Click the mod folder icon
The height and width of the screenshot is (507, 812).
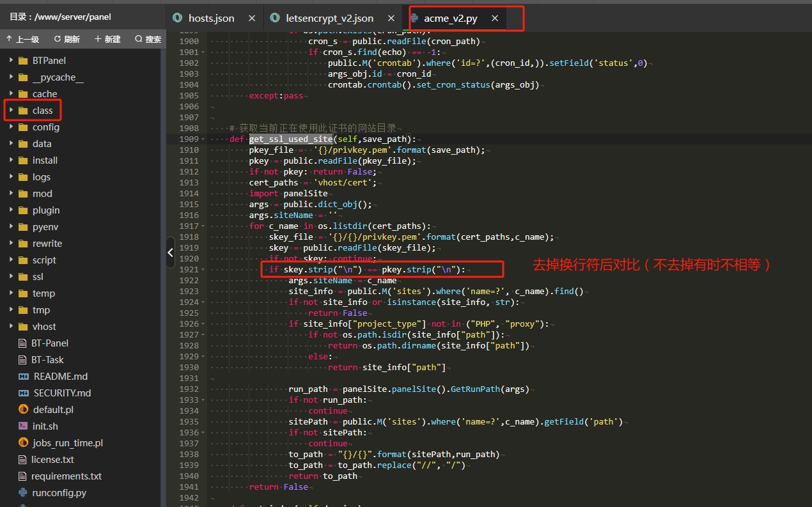point(23,194)
